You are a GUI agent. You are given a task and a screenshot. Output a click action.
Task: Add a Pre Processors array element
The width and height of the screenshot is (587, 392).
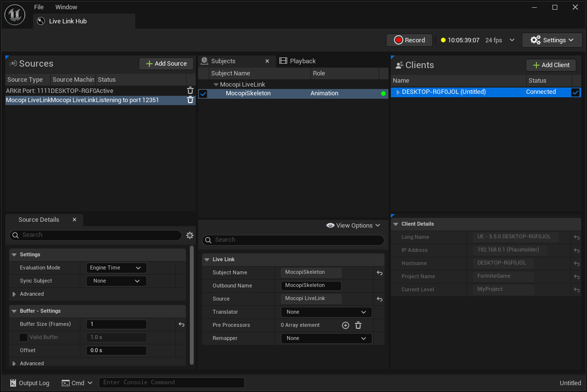[346, 325]
